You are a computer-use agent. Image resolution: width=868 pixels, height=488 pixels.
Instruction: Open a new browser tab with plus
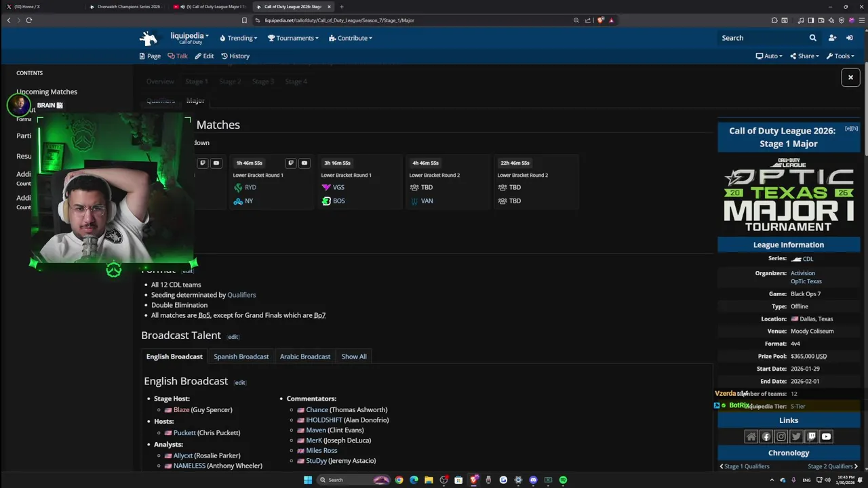coord(341,7)
